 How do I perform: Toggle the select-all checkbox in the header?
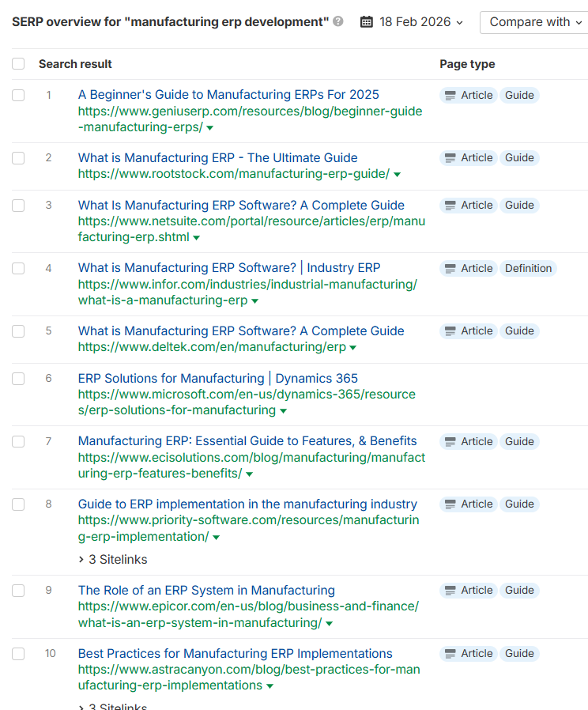(18, 64)
